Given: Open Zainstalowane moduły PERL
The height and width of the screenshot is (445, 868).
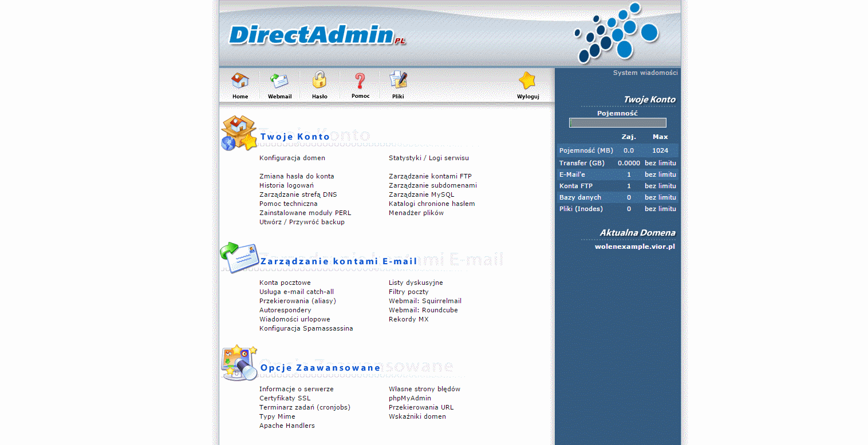Looking at the screenshot, I should coord(305,213).
